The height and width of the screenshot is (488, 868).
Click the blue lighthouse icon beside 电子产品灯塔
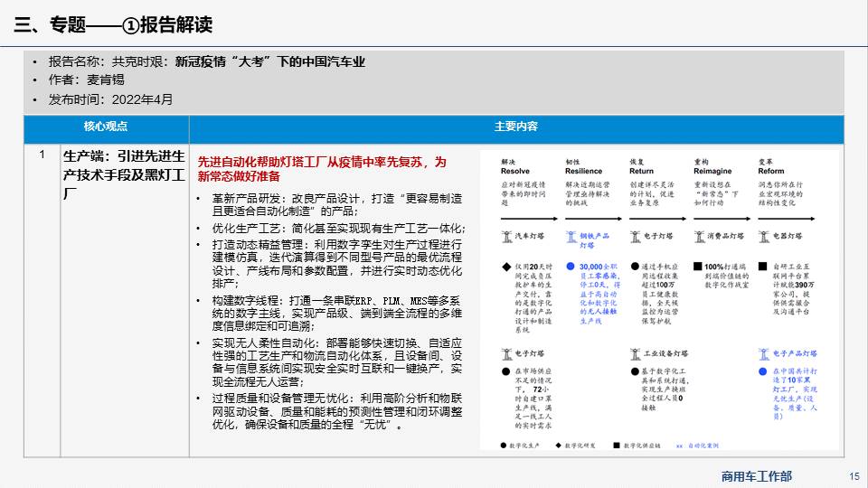click(x=765, y=354)
